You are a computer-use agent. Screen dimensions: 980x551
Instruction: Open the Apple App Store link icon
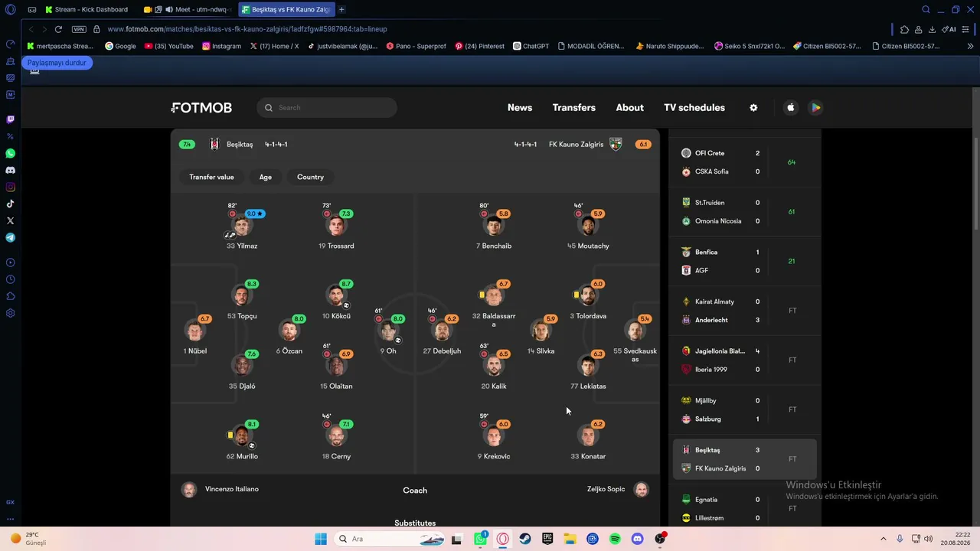[x=791, y=108]
